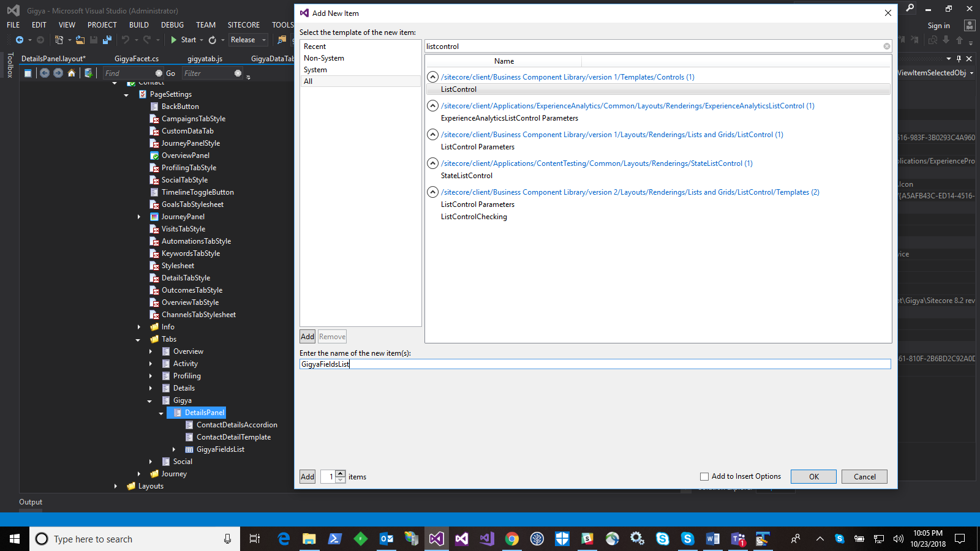980x551 pixels.
Task: Collapse the version 2 ListControl/Templates group
Action: tap(432, 192)
